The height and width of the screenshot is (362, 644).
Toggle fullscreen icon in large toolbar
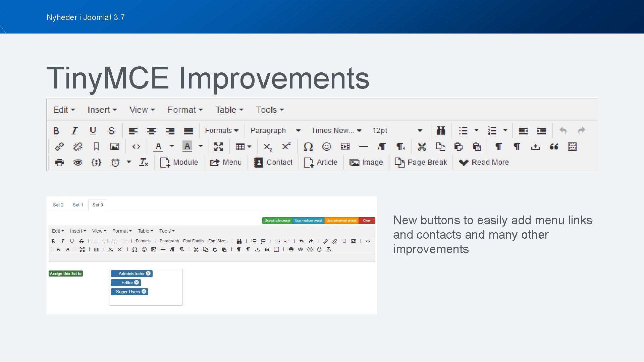pyautogui.click(x=219, y=146)
